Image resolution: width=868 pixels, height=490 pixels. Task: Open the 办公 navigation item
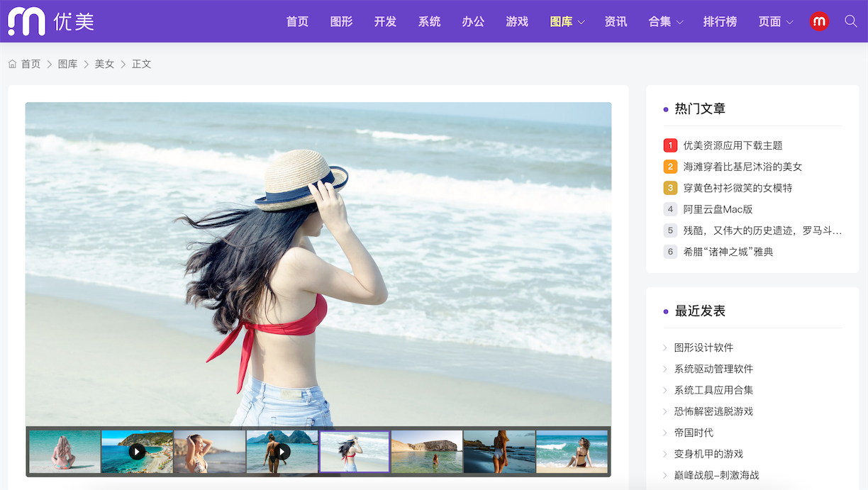pyautogui.click(x=473, y=22)
